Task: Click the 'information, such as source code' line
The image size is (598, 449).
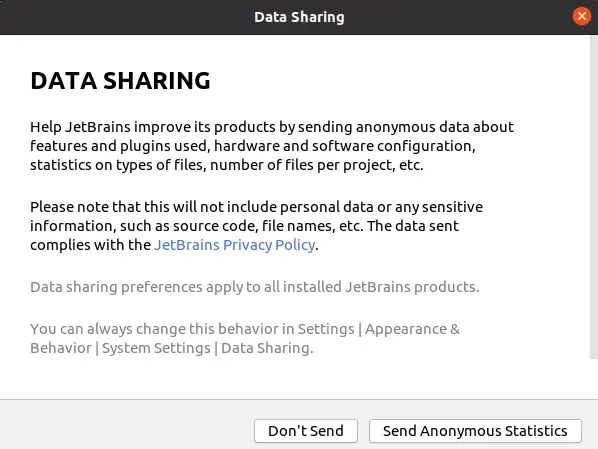Action: click(x=244, y=226)
